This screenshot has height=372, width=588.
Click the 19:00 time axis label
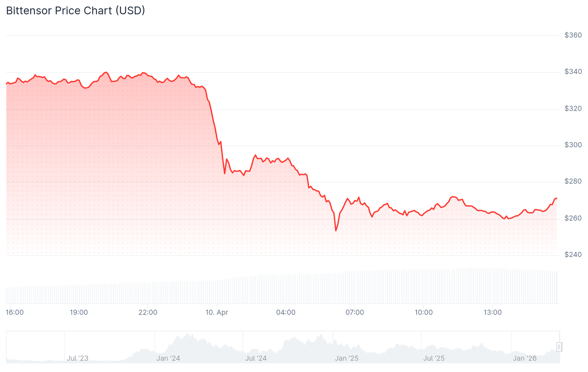[x=79, y=312]
